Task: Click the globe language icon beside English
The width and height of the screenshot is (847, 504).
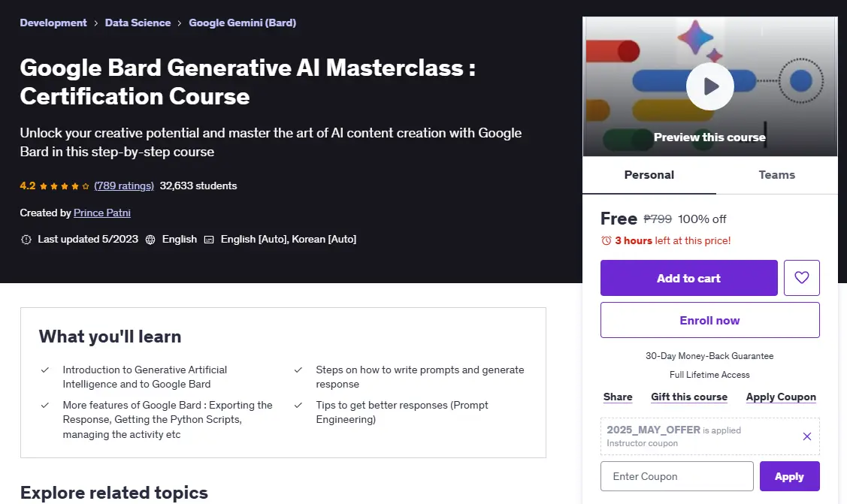Action: (150, 240)
